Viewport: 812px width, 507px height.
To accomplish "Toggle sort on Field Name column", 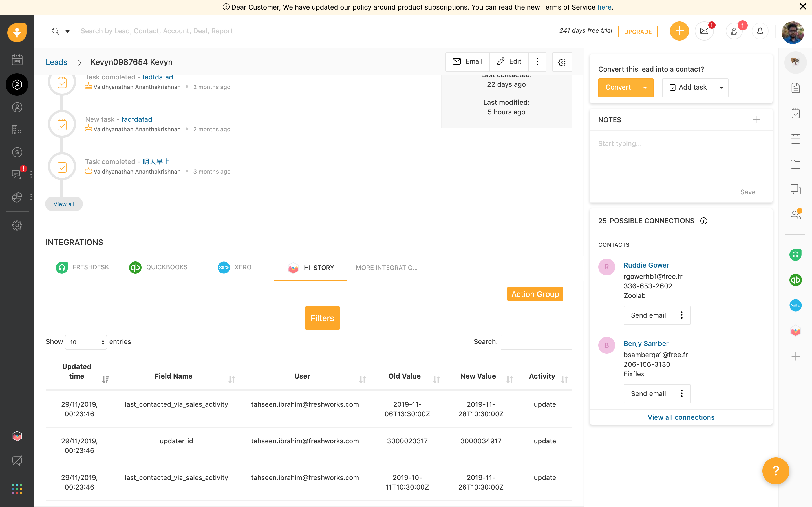I will 231,379.
